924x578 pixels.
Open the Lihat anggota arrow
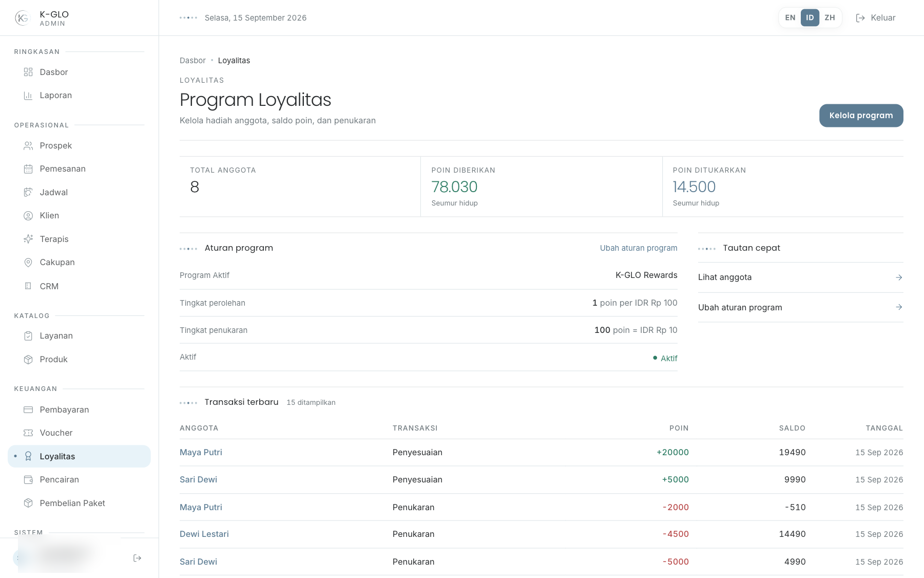click(x=899, y=277)
